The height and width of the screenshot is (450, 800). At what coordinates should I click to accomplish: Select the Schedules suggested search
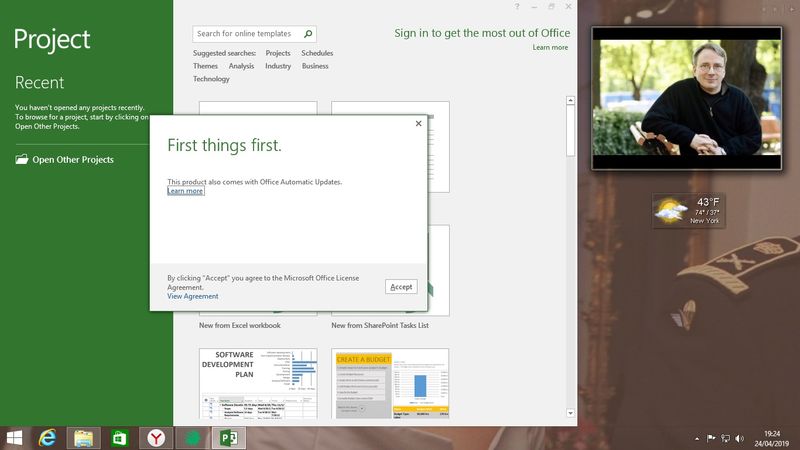pos(317,53)
